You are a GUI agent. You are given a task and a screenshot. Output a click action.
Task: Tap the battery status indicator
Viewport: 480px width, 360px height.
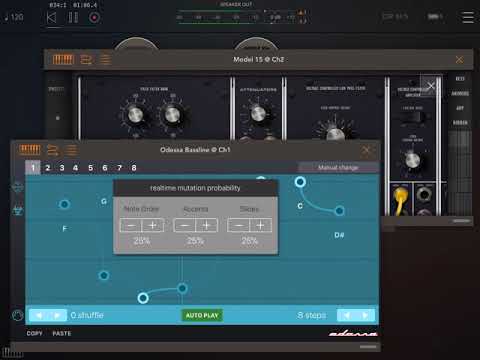point(435,16)
